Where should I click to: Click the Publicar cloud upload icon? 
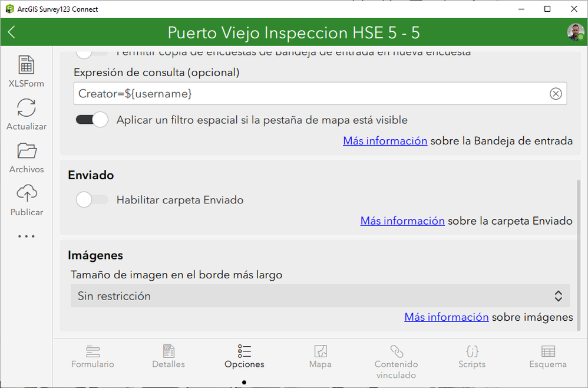pos(27,193)
